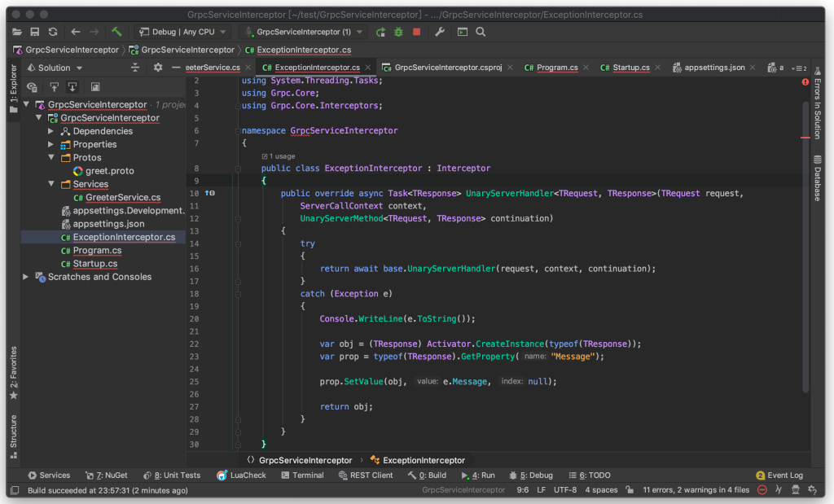Viewport: 834px width, 504px height.
Task: Open the Unit Tests tool window
Action: pos(172,476)
